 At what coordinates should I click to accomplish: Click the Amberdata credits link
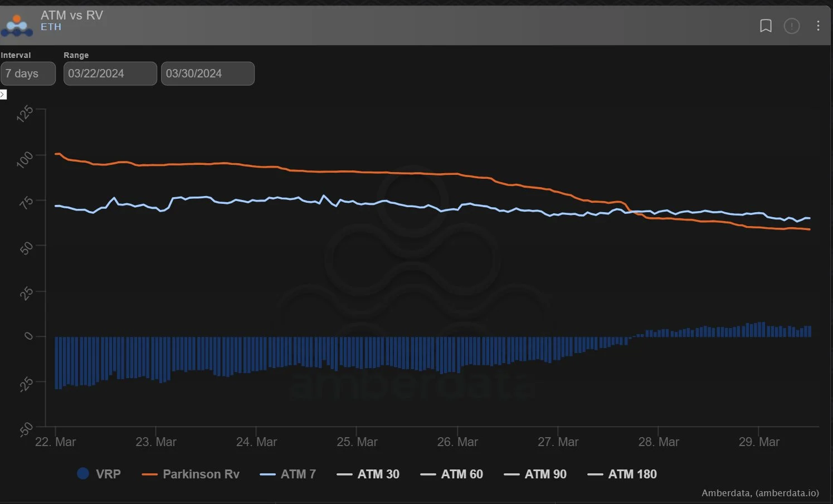click(760, 493)
